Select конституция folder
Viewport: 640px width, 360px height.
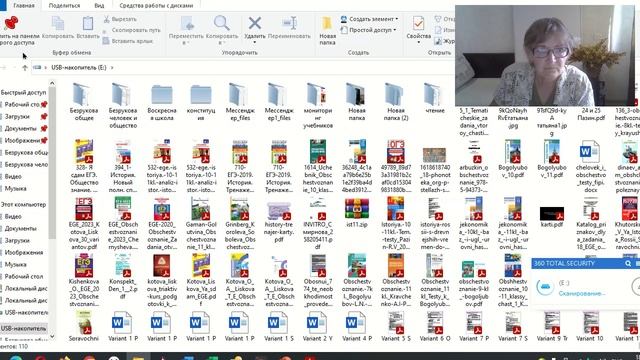(201, 102)
